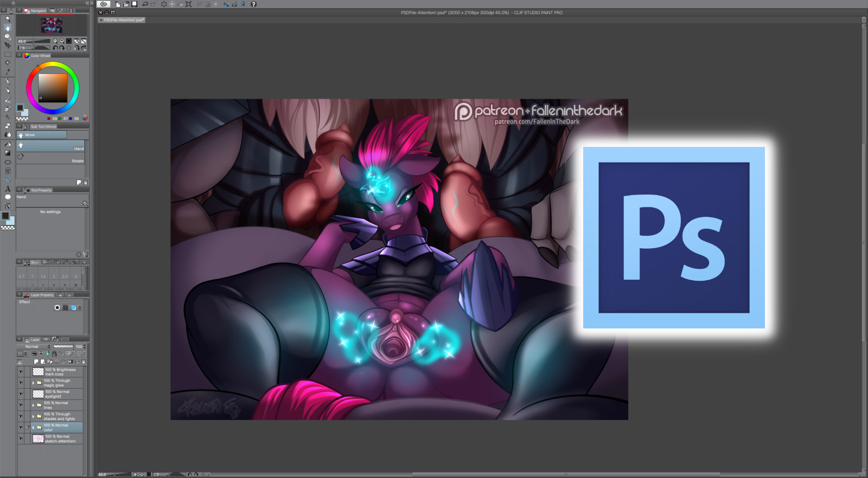
Task: Select the Eraser tool
Action: point(8,126)
